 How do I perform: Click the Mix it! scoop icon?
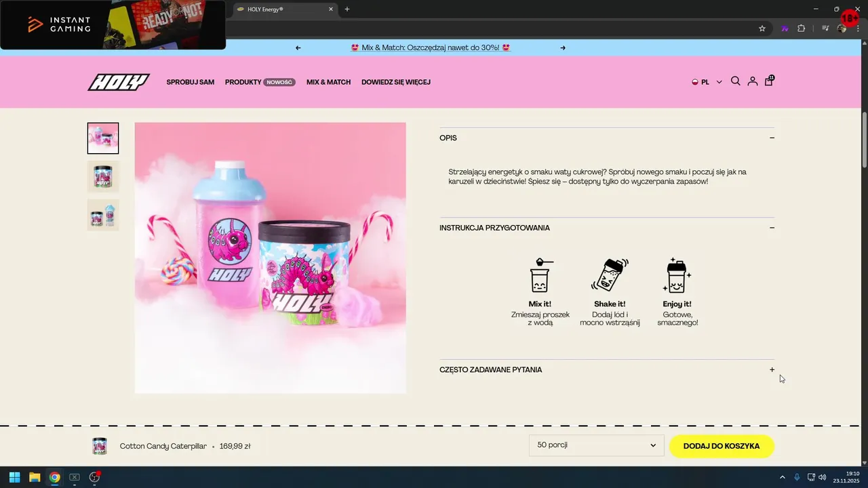(x=540, y=275)
